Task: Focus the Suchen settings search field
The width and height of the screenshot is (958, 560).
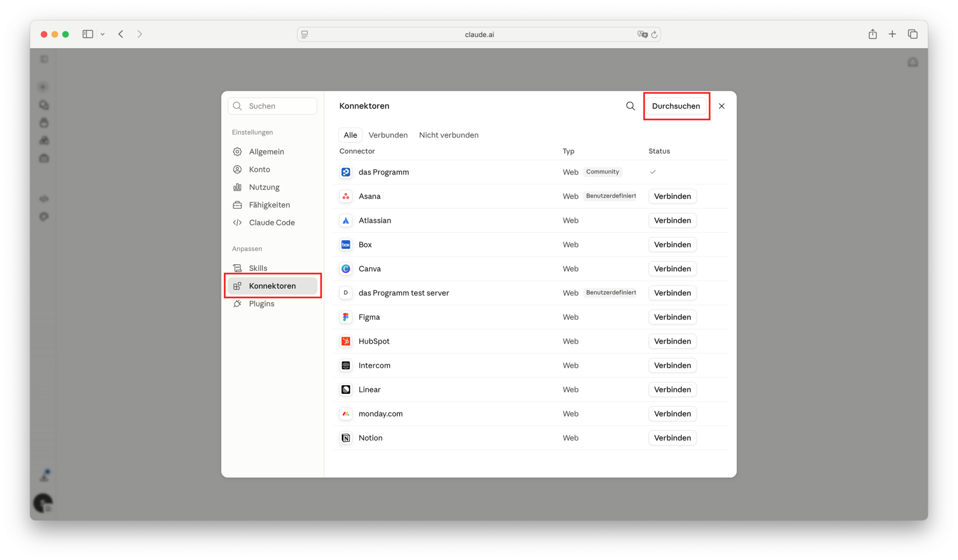Action: 272,106
